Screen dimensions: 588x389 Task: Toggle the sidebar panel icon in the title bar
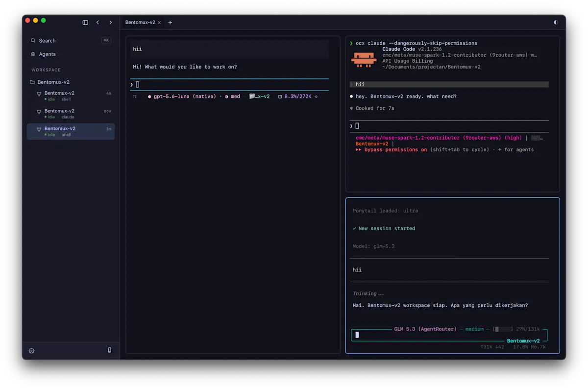click(x=85, y=22)
